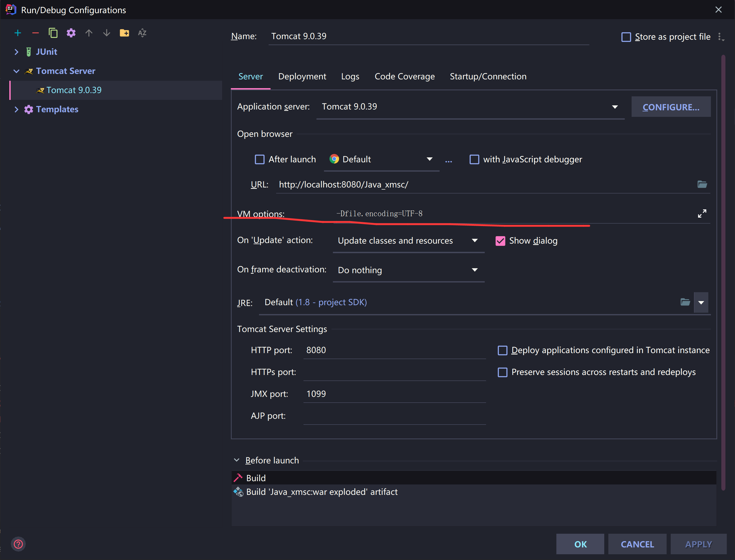Click the CONFIGURE... button
The width and height of the screenshot is (735, 560).
[x=671, y=107]
